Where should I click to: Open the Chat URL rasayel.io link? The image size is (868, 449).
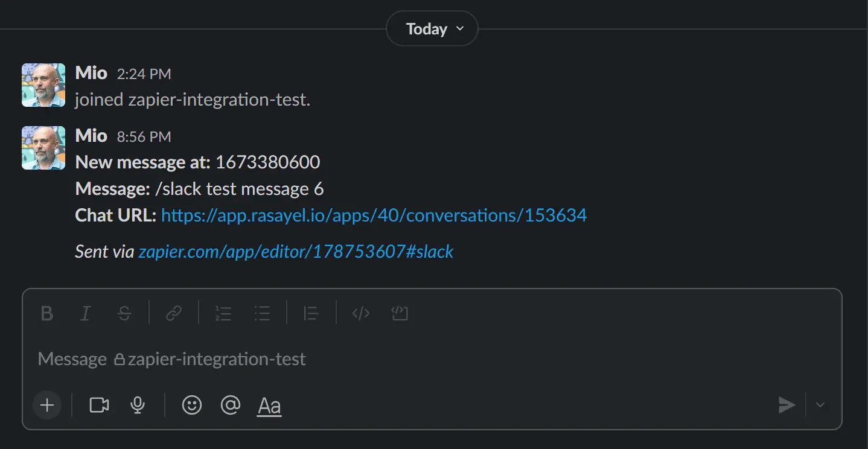click(x=374, y=215)
